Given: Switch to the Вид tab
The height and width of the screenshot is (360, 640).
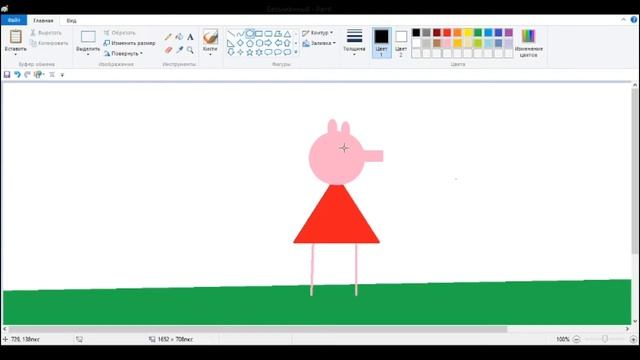Looking at the screenshot, I should (x=71, y=20).
